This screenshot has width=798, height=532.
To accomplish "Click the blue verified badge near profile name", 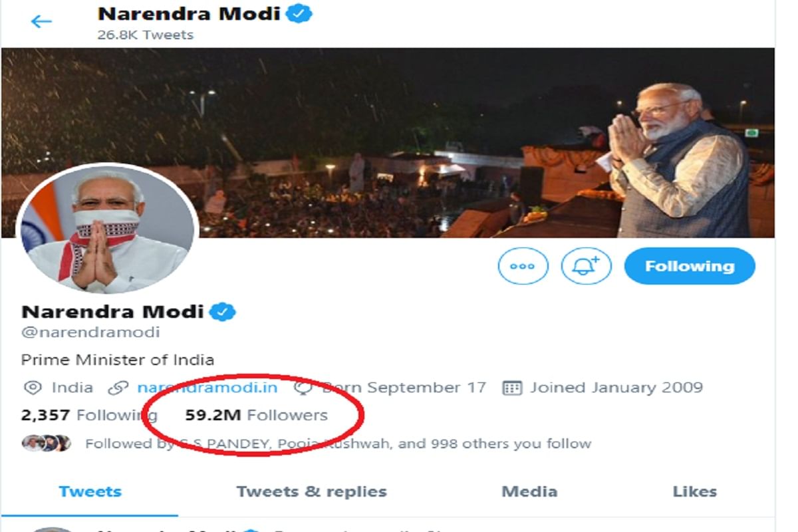I will 223,311.
